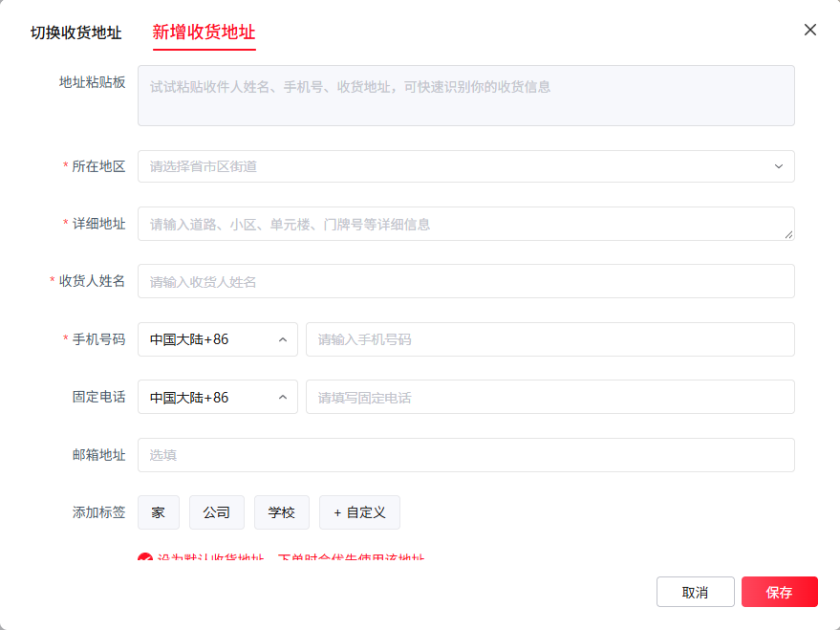Open 固定电话 country code dropdown

tap(218, 398)
